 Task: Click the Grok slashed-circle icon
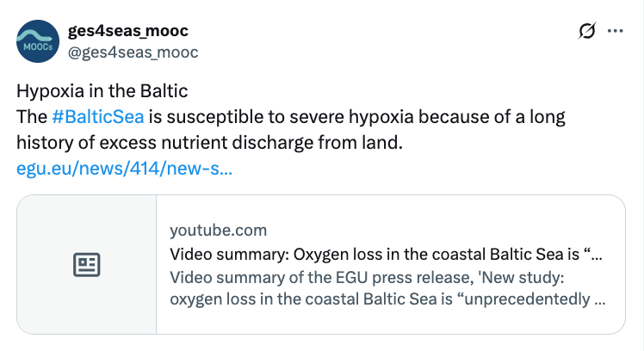point(586,31)
